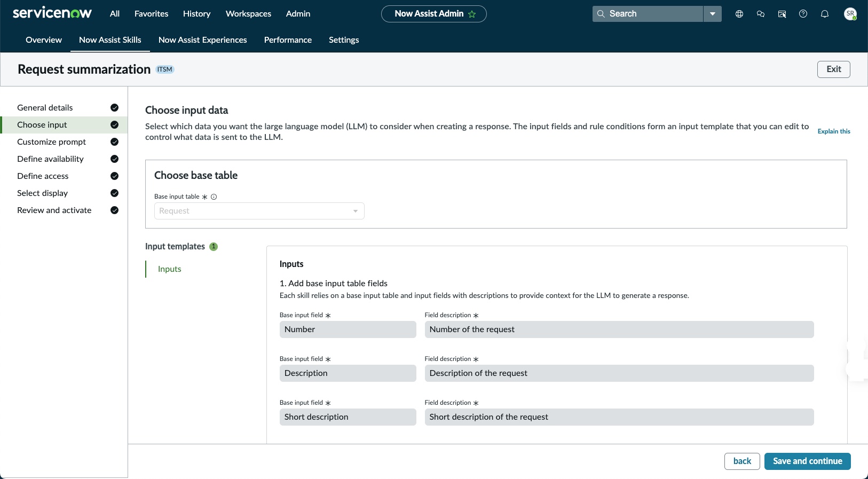Open the notifications bell icon

click(825, 14)
